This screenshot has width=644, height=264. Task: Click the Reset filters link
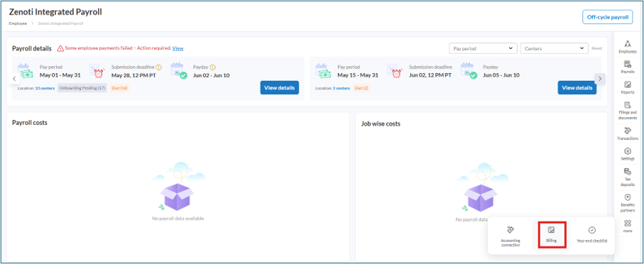(x=596, y=48)
